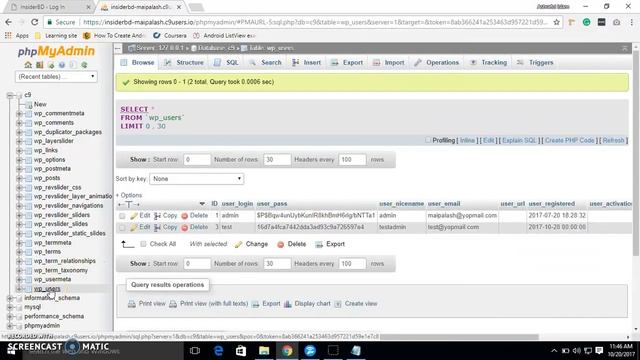Open the wp_terms table in tree
640x360 pixels.
[x=47, y=252]
